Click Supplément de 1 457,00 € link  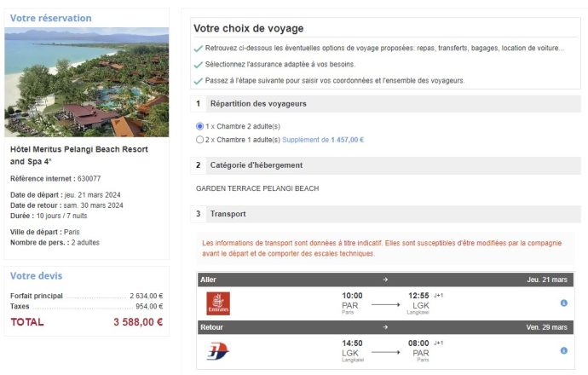323,140
